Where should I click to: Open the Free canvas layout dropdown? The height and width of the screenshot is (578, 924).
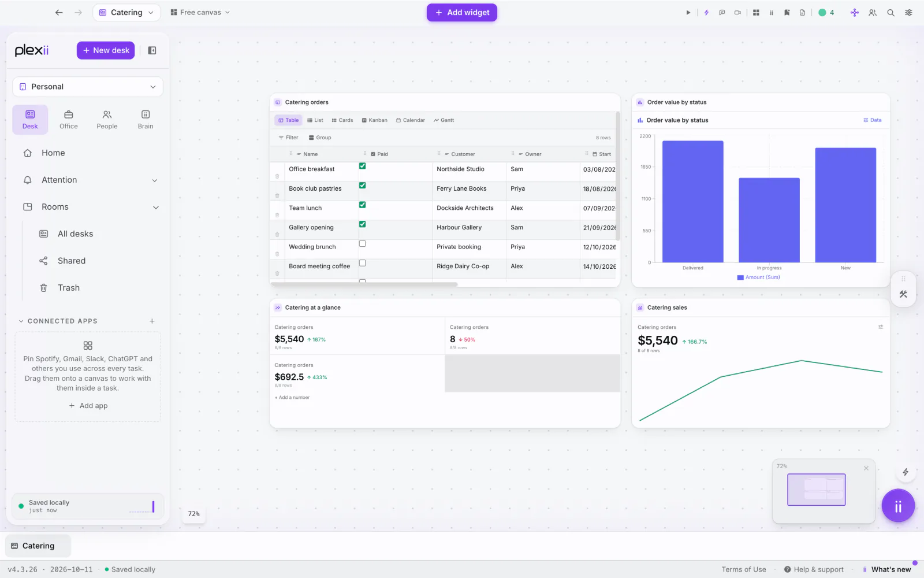point(200,13)
